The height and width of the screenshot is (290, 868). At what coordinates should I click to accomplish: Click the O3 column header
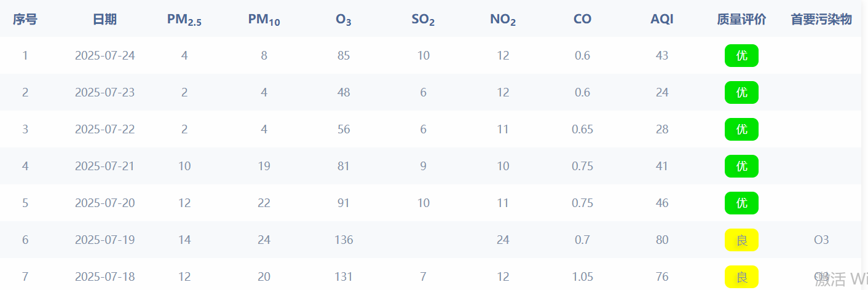pos(344,20)
